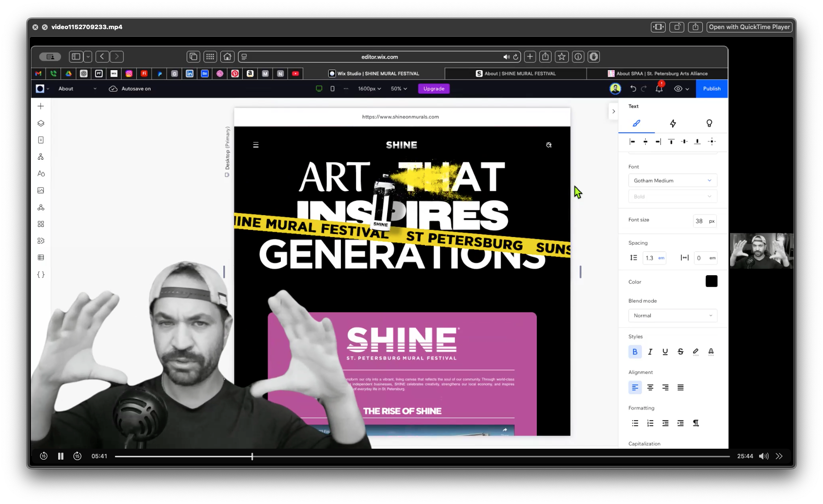
Task: Open the Code curly braces icon
Action: [x=41, y=275]
